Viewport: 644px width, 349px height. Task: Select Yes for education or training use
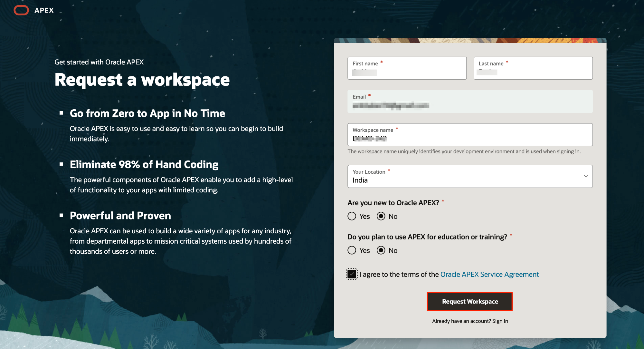[352, 250]
